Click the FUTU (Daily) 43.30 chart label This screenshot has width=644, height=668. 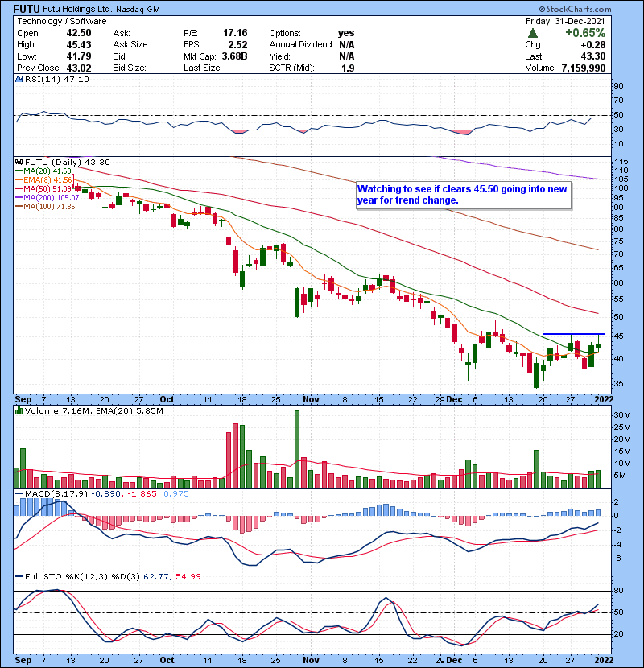68,163
